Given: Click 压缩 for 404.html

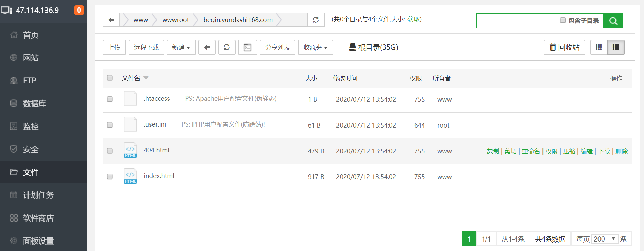Looking at the screenshot, I should point(569,151).
